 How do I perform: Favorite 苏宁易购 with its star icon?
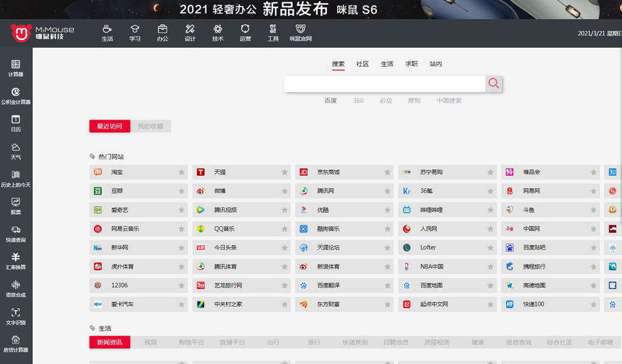tap(490, 172)
